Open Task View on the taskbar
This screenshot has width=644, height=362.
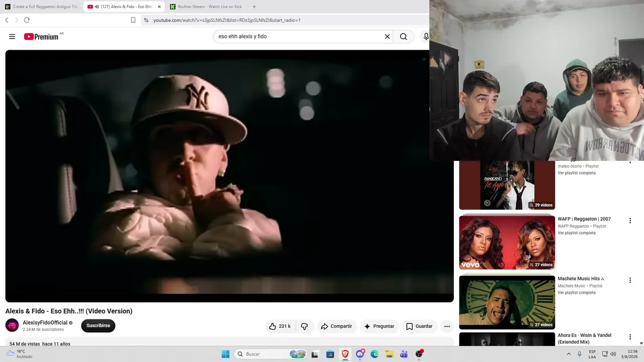pos(315,354)
